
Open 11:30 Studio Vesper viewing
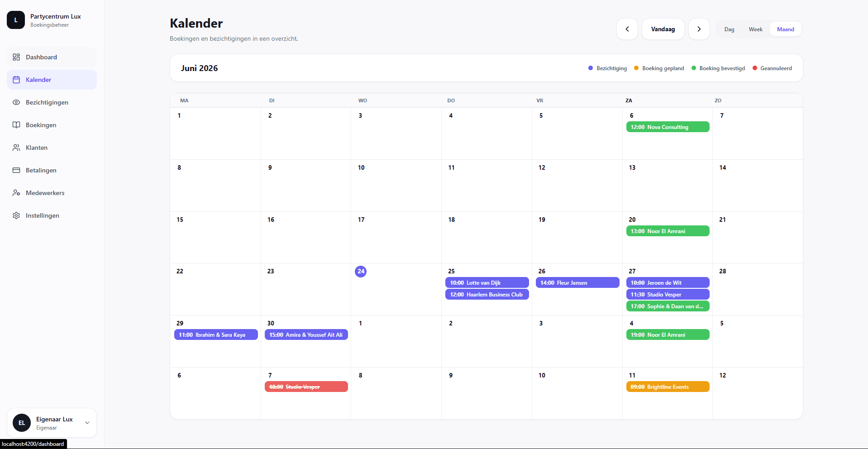(x=668, y=294)
